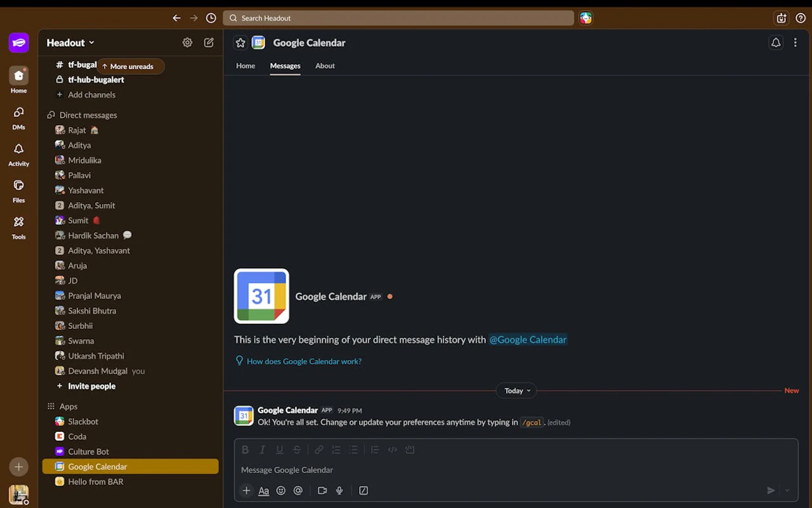The height and width of the screenshot is (508, 812).
Task: Open the emoji picker
Action: point(281,490)
